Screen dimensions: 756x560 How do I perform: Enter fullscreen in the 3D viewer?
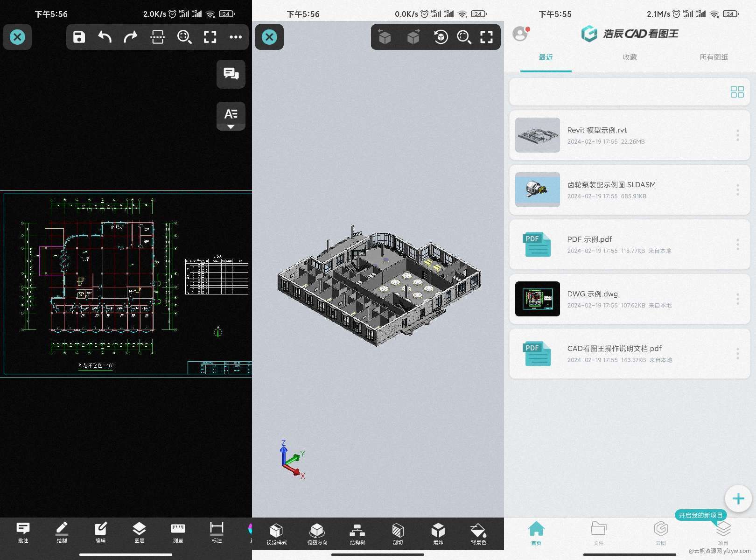tap(486, 37)
